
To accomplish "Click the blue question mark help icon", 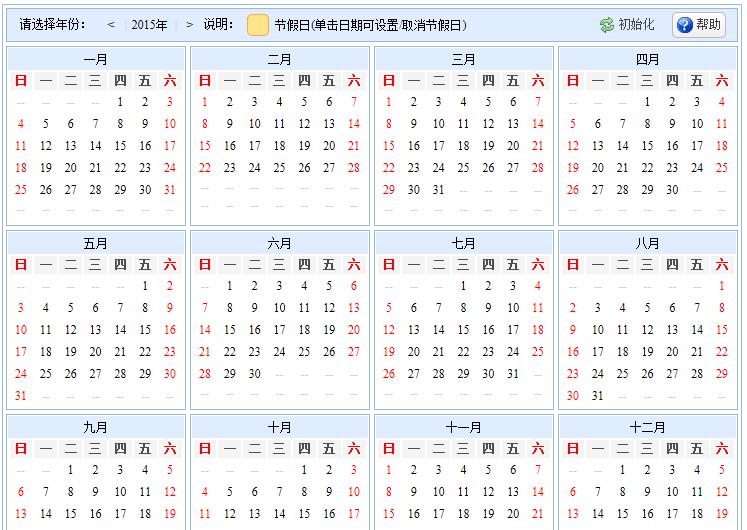I will [685, 25].
